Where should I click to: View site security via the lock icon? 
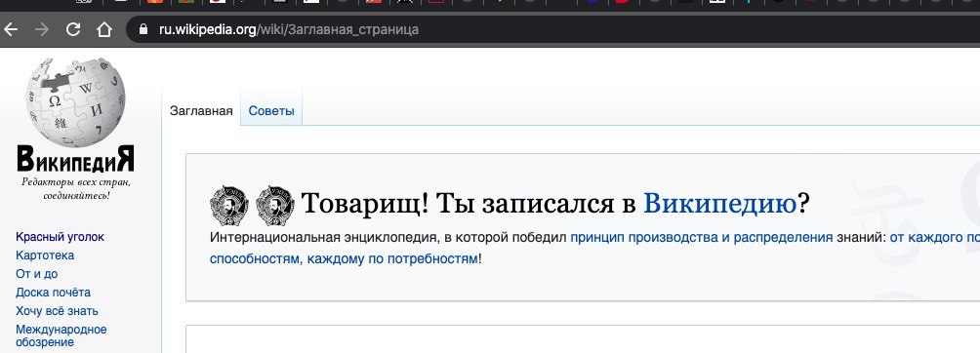tap(143, 29)
